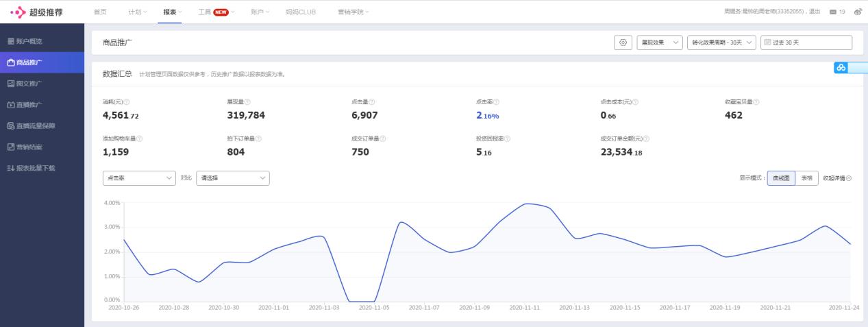This screenshot has height=327, width=868.
Task: Click the question mark next to 收藏宝贝量
Action: coord(756,102)
